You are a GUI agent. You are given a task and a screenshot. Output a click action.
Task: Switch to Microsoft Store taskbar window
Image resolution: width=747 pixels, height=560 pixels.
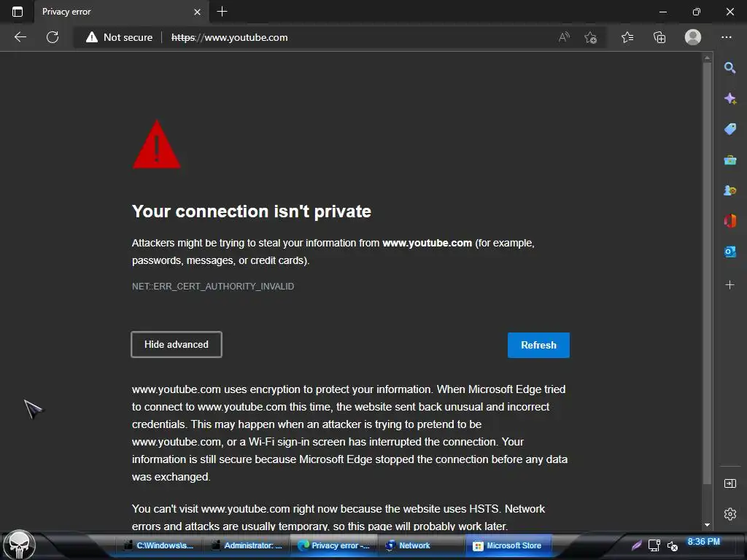coord(508,545)
